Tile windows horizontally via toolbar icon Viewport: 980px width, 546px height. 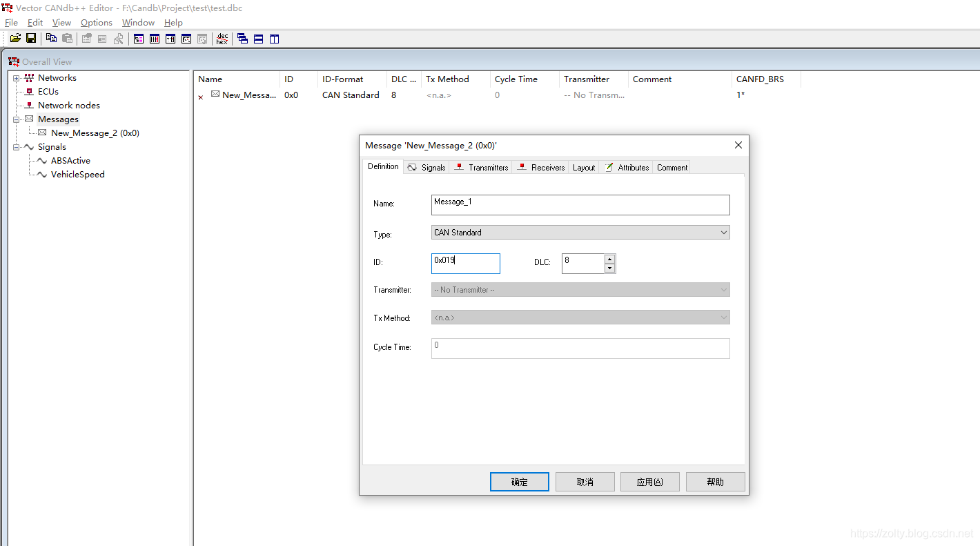pos(258,39)
